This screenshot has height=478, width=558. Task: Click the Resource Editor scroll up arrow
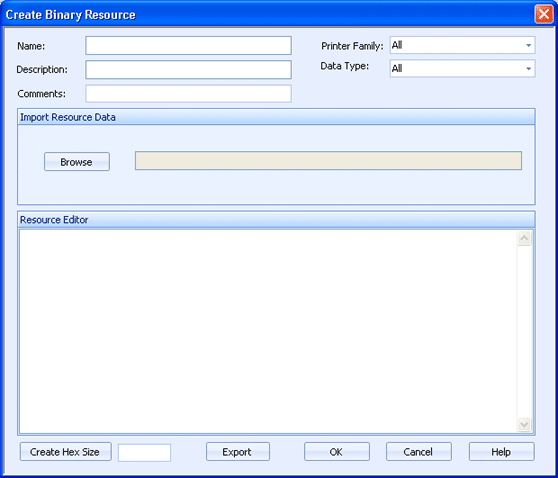(524, 238)
